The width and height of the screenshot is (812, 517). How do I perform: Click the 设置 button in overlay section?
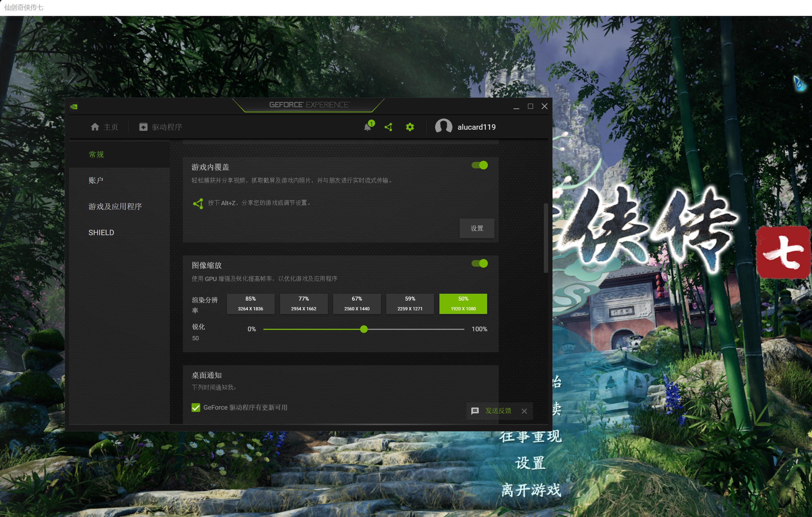click(477, 228)
